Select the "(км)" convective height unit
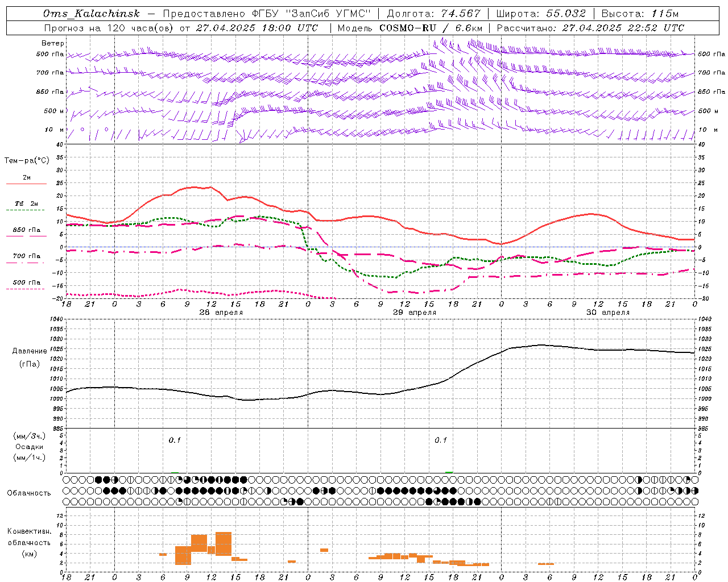Screen dimensions: 728x582 point(29,554)
